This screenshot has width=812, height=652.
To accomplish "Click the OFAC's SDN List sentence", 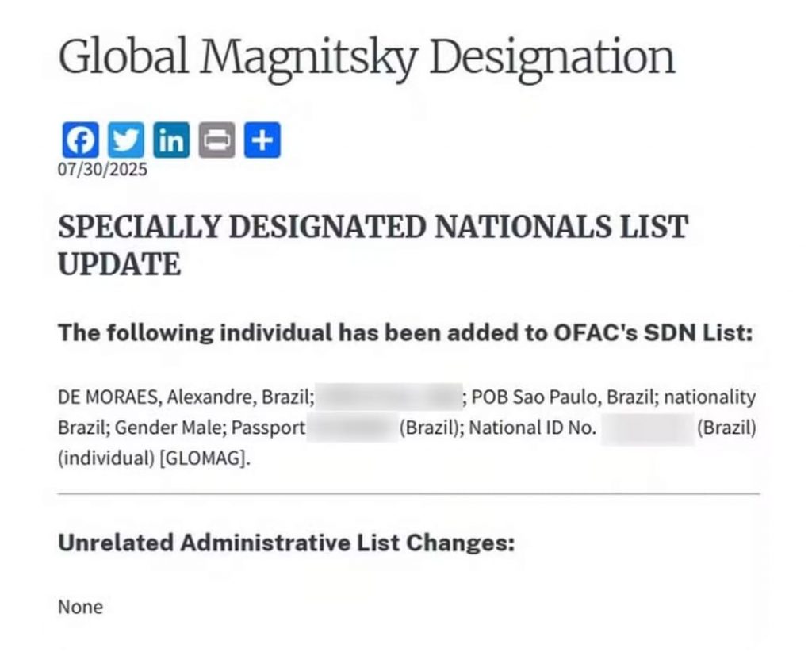I will 405,332.
